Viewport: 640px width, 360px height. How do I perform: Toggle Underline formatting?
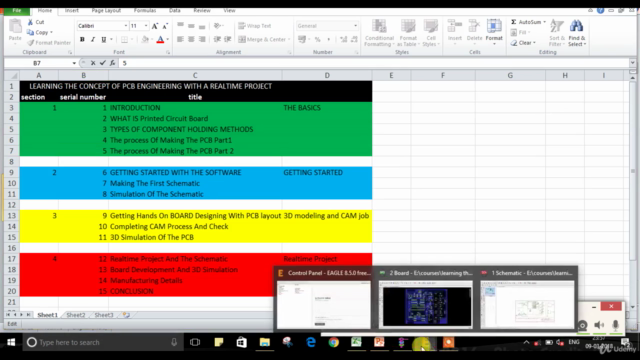tap(104, 40)
